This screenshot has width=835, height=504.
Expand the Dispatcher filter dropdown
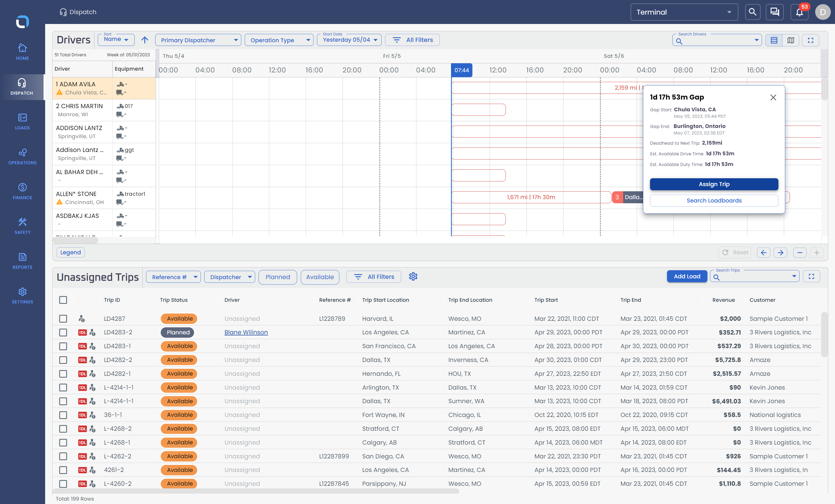tap(230, 277)
